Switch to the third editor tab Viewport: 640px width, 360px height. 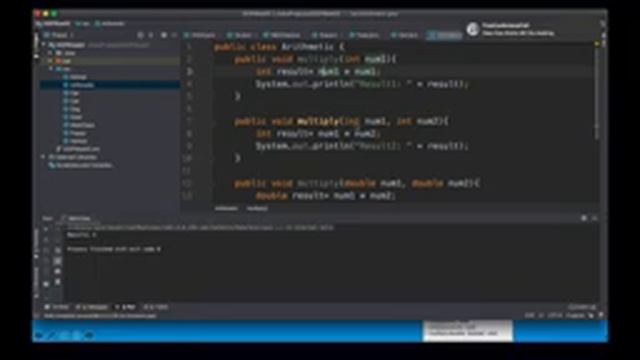click(x=282, y=36)
